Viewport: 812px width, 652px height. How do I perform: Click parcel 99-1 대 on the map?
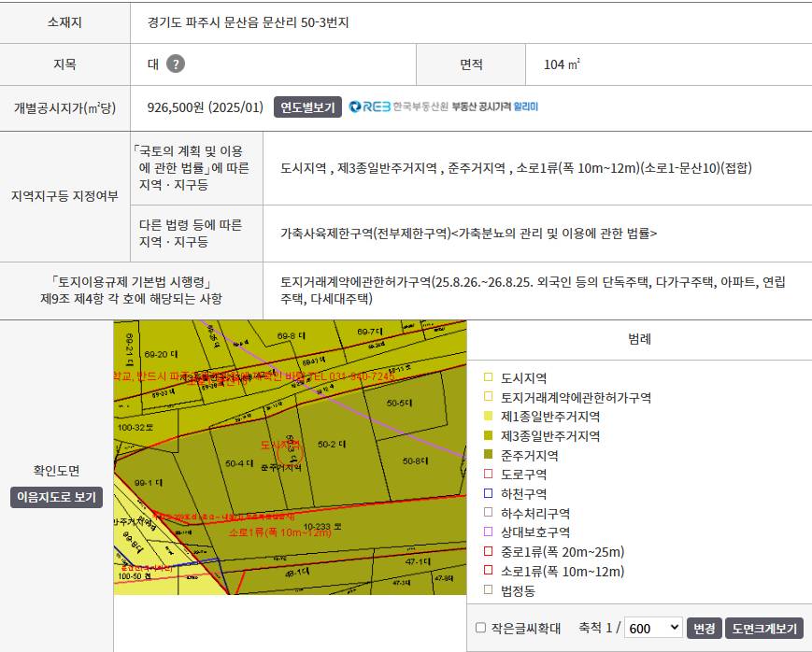149,483
